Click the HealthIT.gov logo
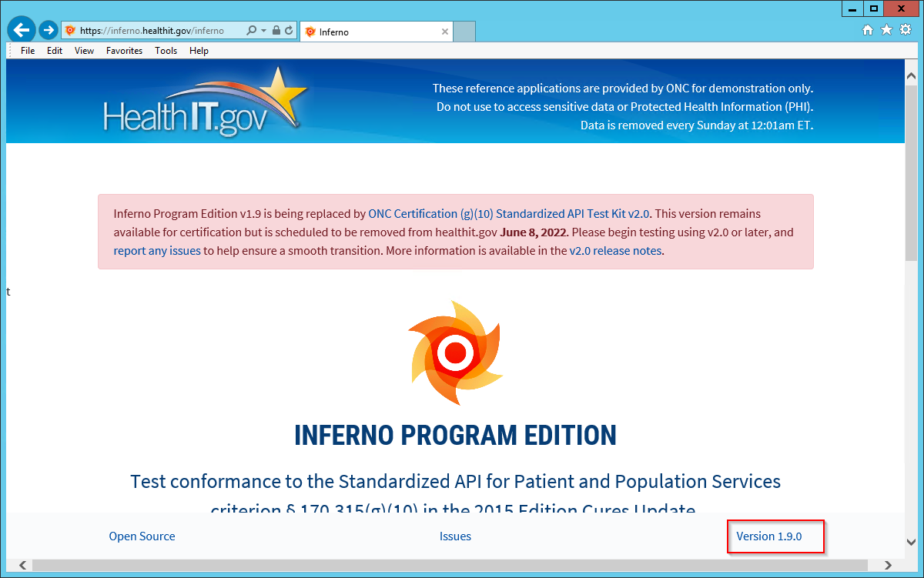 (x=205, y=103)
